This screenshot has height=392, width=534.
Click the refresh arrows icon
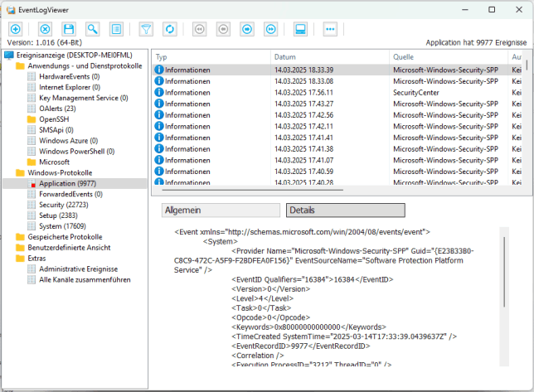(170, 29)
